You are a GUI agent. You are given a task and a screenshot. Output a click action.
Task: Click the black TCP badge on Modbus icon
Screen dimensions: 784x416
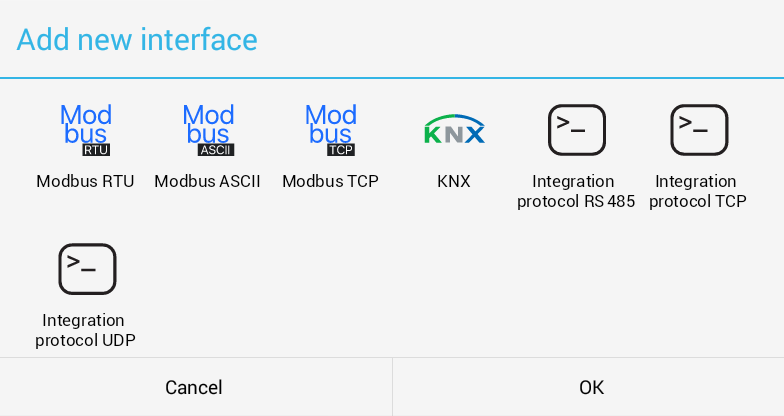tap(341, 150)
